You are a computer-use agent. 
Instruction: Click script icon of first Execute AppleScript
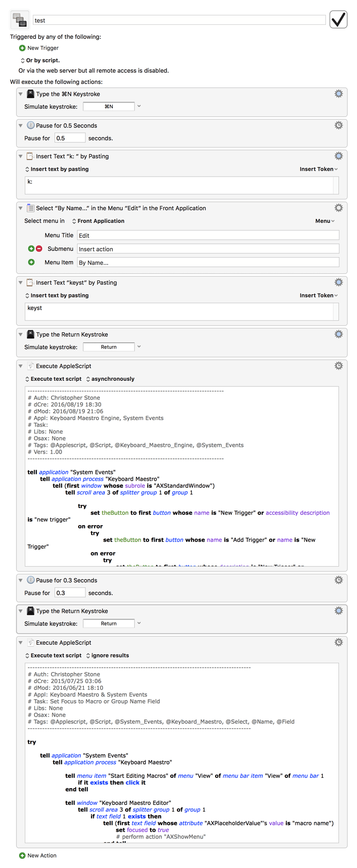(31, 366)
